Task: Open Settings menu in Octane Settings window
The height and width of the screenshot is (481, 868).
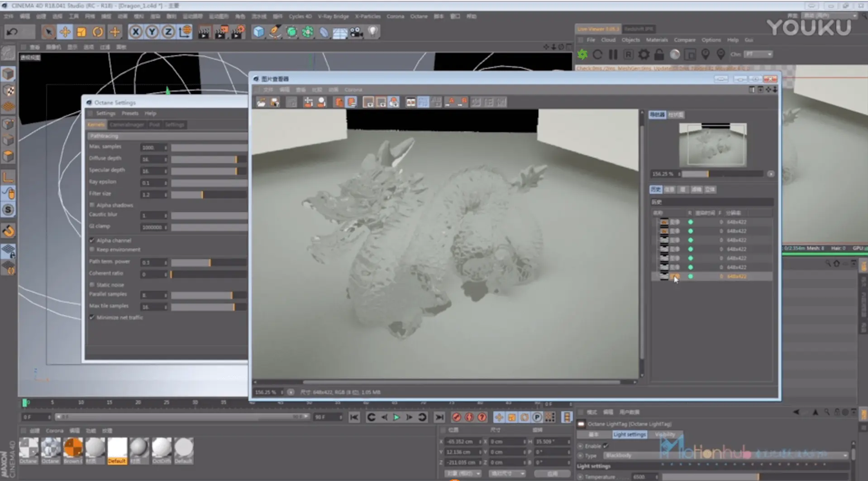Action: [x=106, y=113]
